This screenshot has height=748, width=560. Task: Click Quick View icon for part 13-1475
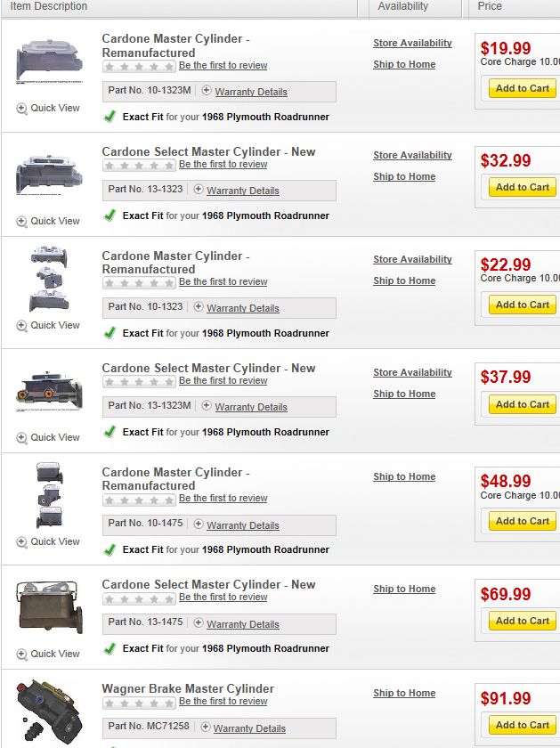tap(22, 654)
